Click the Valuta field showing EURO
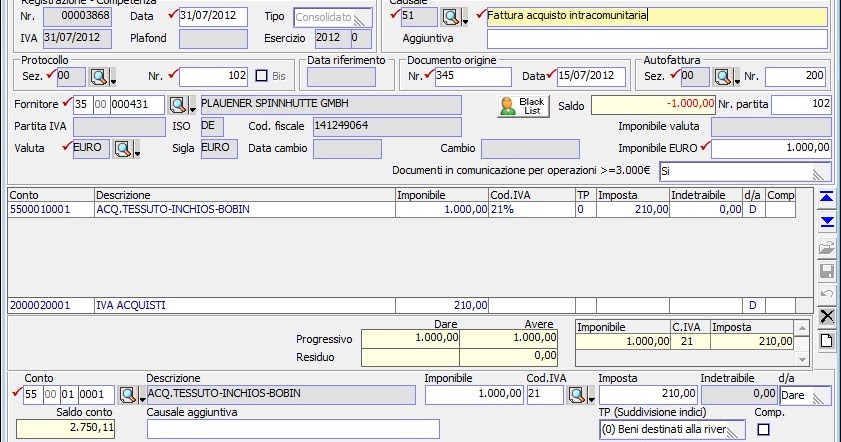The width and height of the screenshot is (841, 442). point(91,149)
